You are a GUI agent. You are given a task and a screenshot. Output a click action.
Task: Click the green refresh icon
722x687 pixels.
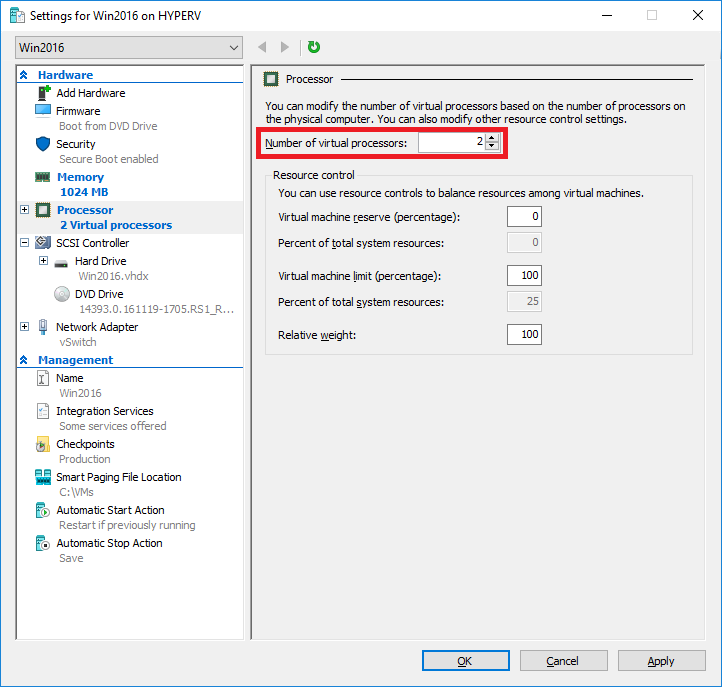[314, 47]
